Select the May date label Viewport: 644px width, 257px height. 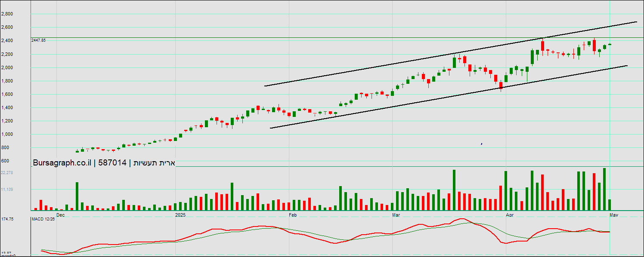[614, 214]
